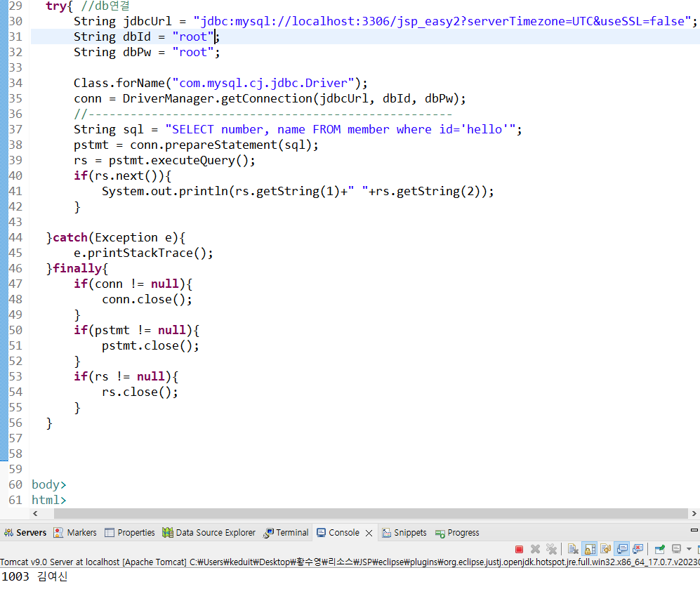Open the Snippets tab
This screenshot has height=589, width=700.
pyautogui.click(x=404, y=533)
